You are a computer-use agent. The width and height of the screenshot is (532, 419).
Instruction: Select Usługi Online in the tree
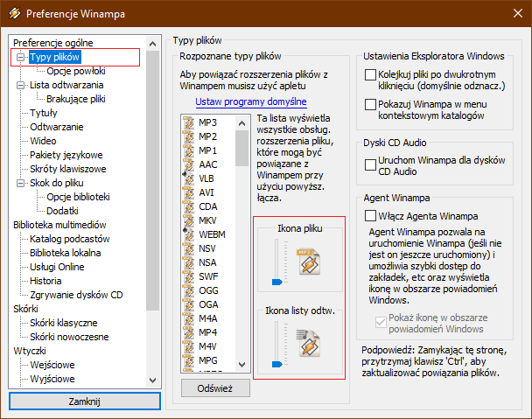[x=57, y=267]
